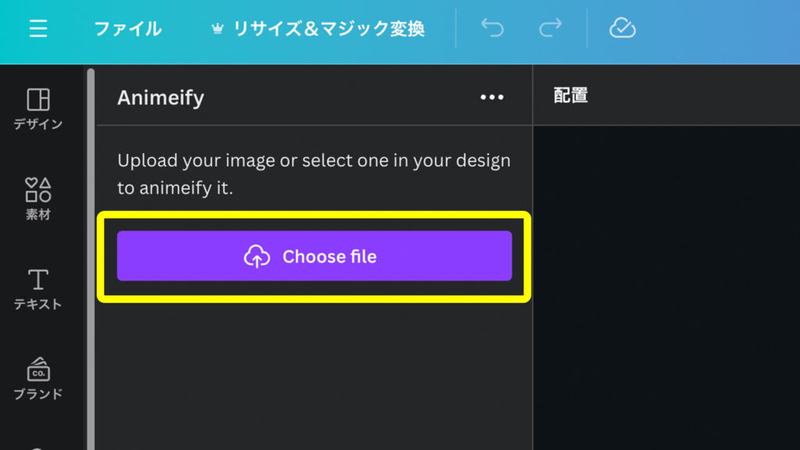Open the テキスト sidebar tab

click(38, 289)
